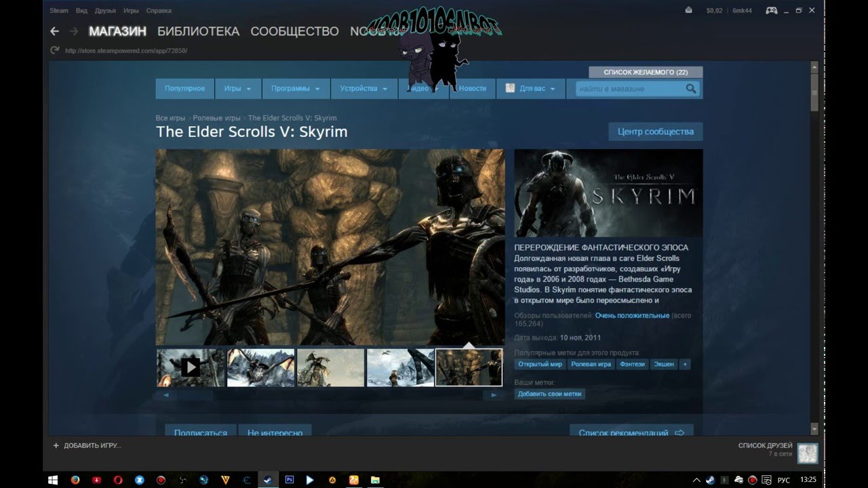The image size is (868, 488).
Task: Open the Справка menu
Action: click(159, 11)
